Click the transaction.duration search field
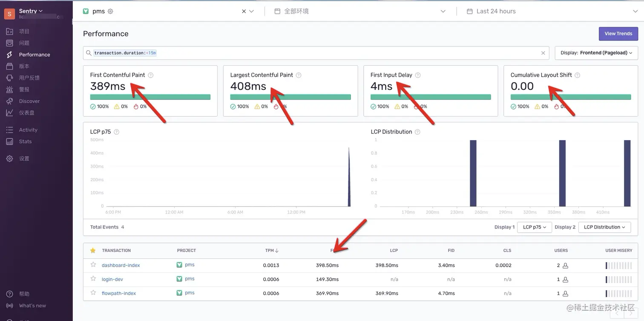This screenshot has height=321, width=644. 315,53
